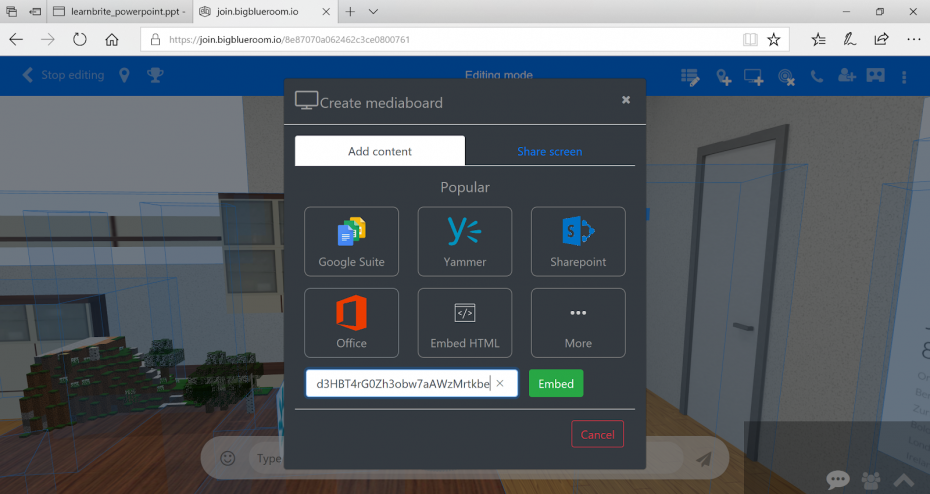This screenshot has width=930, height=494.
Task: Open a new browser tab
Action: pos(350,11)
